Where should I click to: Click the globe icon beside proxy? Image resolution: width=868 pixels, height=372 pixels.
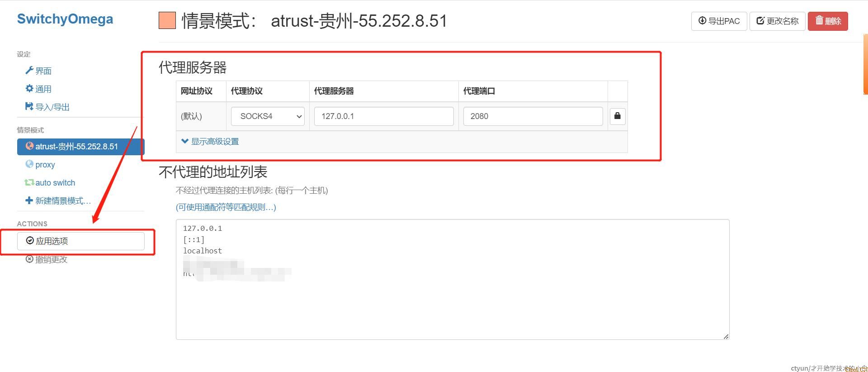[29, 164]
